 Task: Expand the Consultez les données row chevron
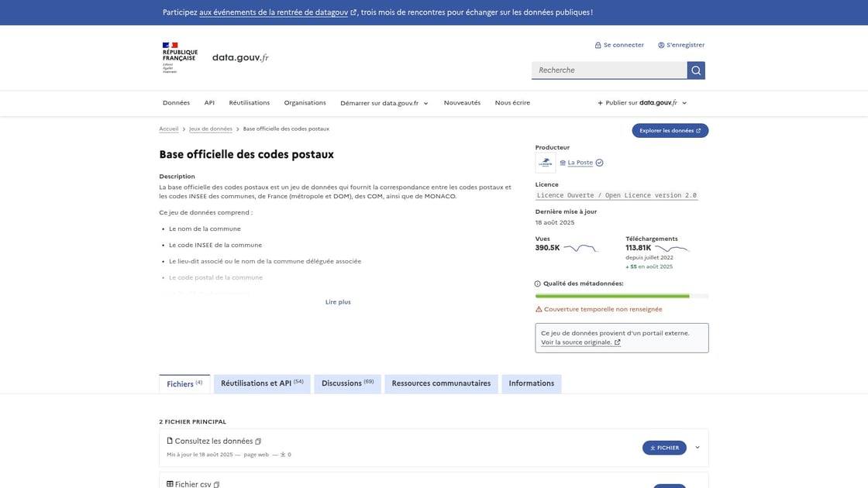(x=697, y=448)
